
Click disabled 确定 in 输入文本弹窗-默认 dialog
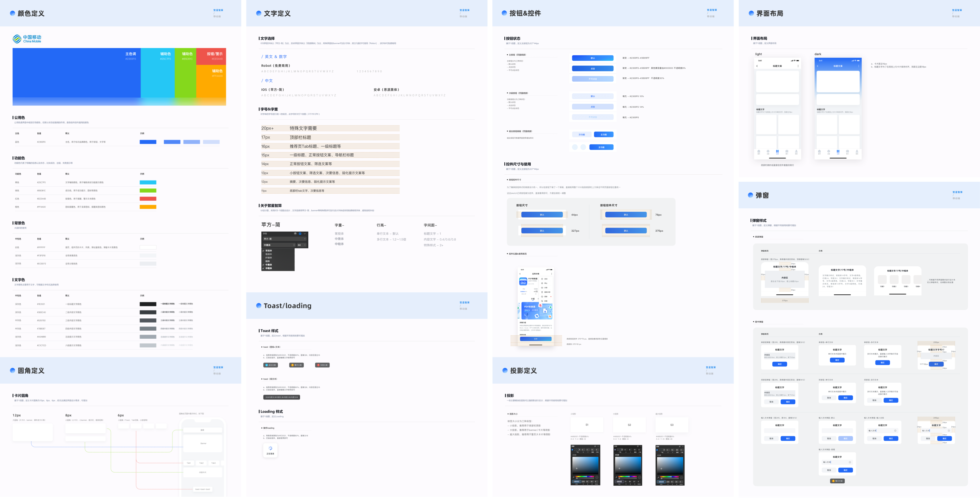[x=846, y=439]
